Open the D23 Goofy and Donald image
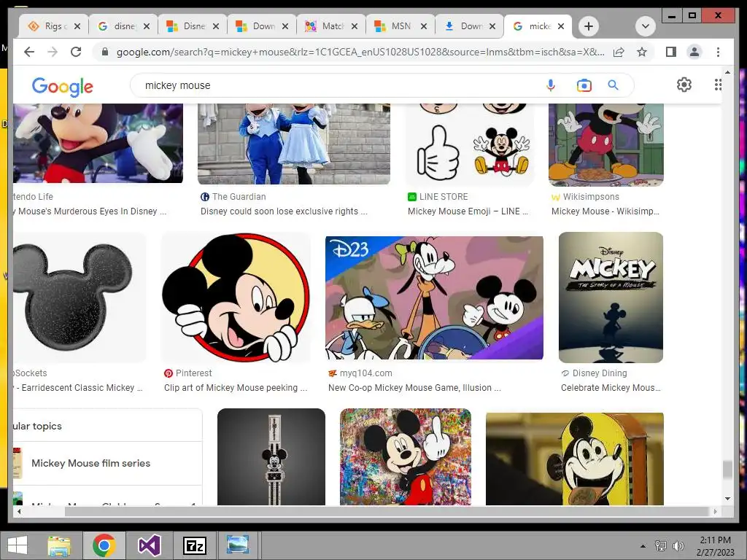The width and height of the screenshot is (747, 560). [x=434, y=297]
